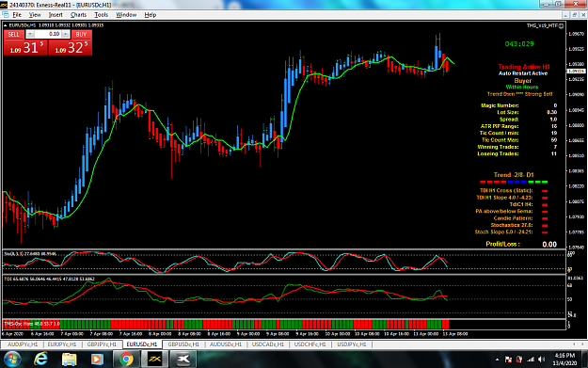588x368 pixels.
Task: Minimize the inner chart window
Action: 565,15
